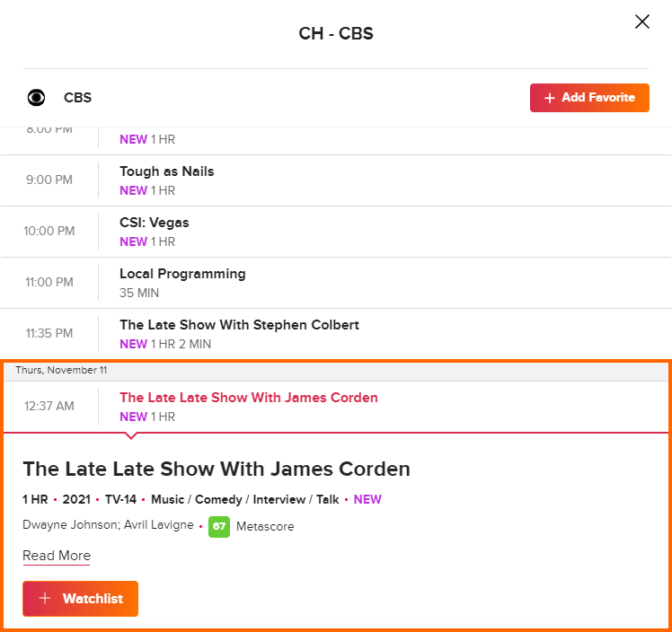
Task: Click the plus icon on Watchlist button
Action: pyautogui.click(x=45, y=598)
